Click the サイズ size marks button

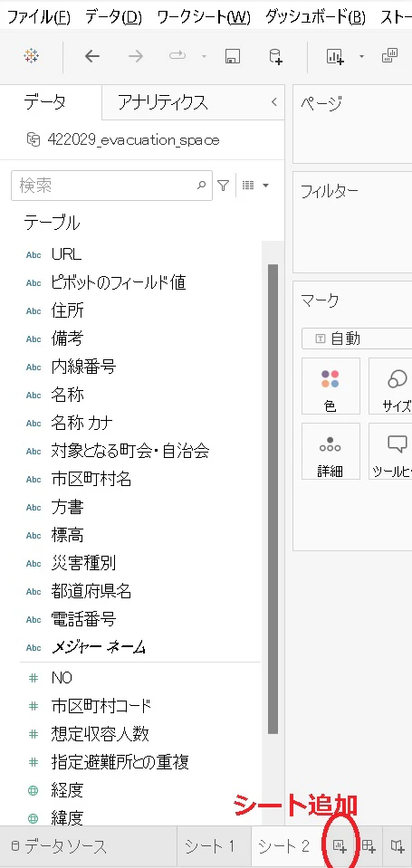click(390, 386)
